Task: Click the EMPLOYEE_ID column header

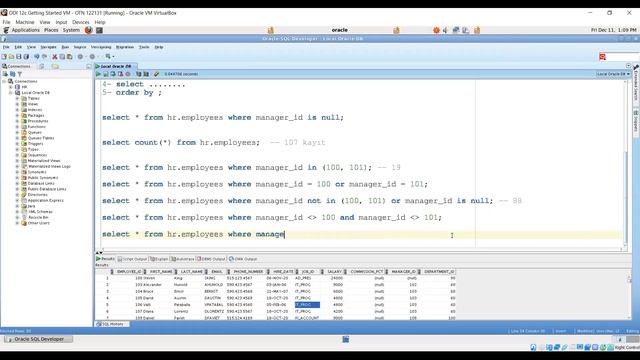Action: (x=129, y=271)
